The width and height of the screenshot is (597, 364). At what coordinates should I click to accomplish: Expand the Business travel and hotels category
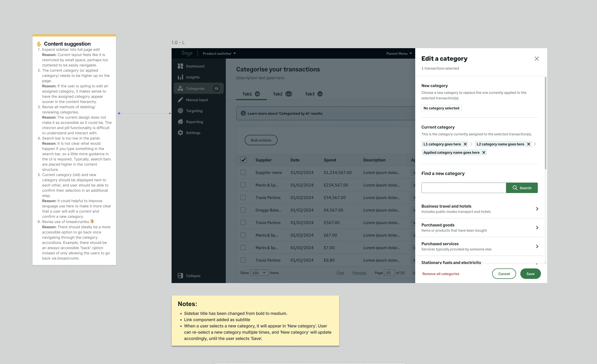pos(537,209)
